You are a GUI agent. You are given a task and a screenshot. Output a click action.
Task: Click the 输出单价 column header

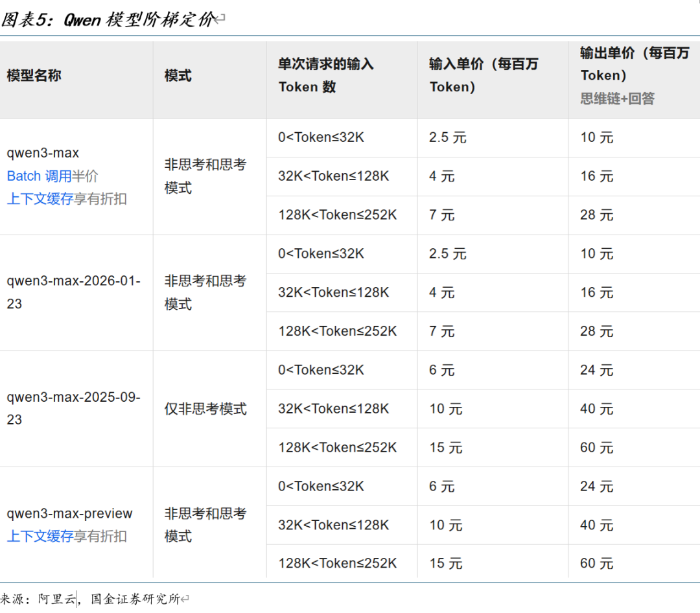[x=634, y=64]
